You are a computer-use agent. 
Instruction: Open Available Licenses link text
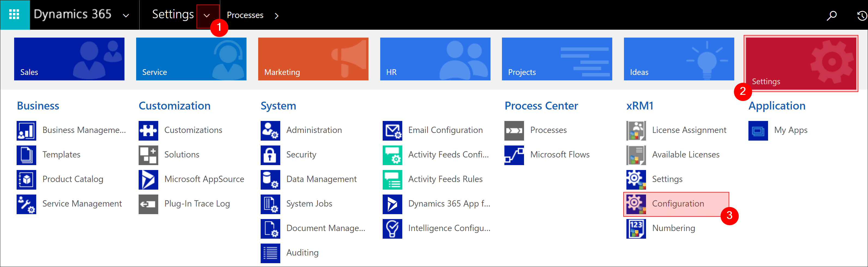click(686, 155)
